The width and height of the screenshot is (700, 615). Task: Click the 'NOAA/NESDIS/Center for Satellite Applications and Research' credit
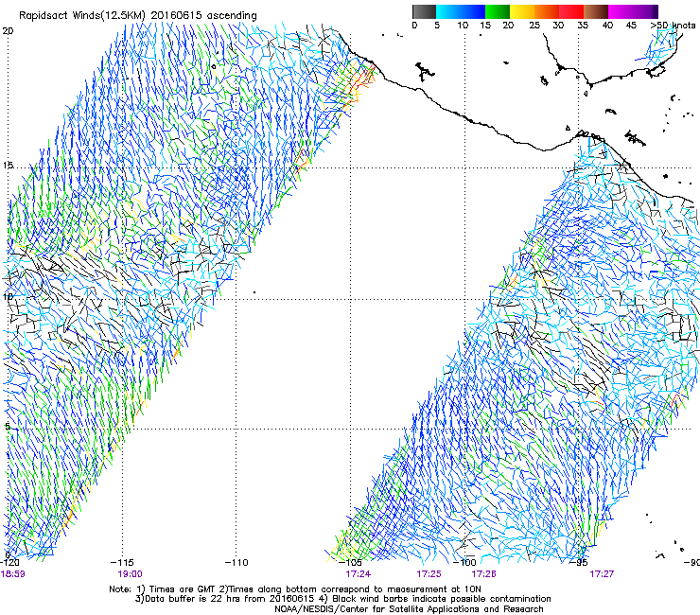409,609
